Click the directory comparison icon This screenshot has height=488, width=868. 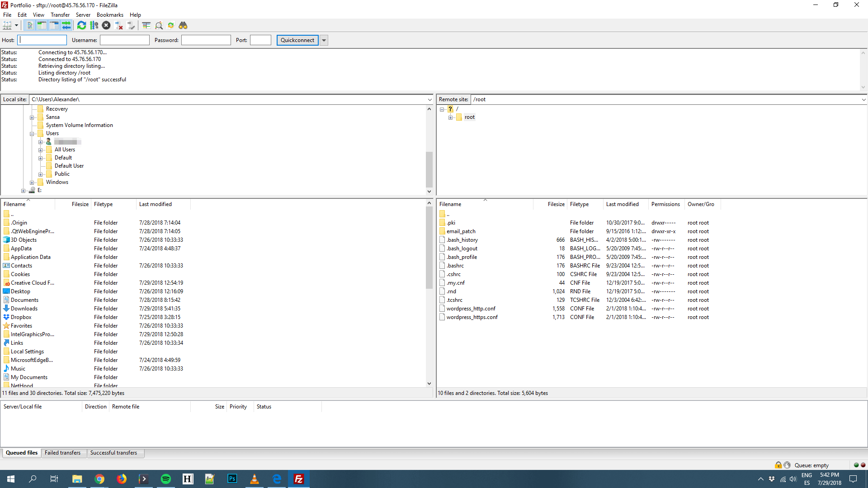146,25
